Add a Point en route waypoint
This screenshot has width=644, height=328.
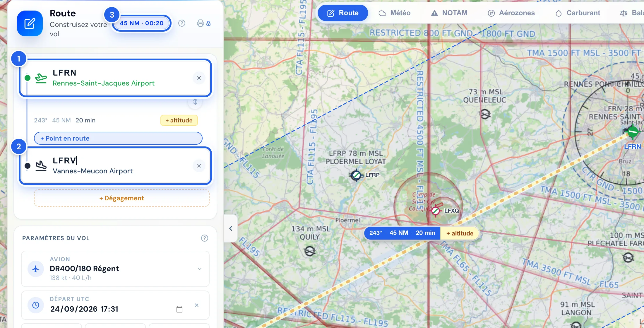[118, 138]
